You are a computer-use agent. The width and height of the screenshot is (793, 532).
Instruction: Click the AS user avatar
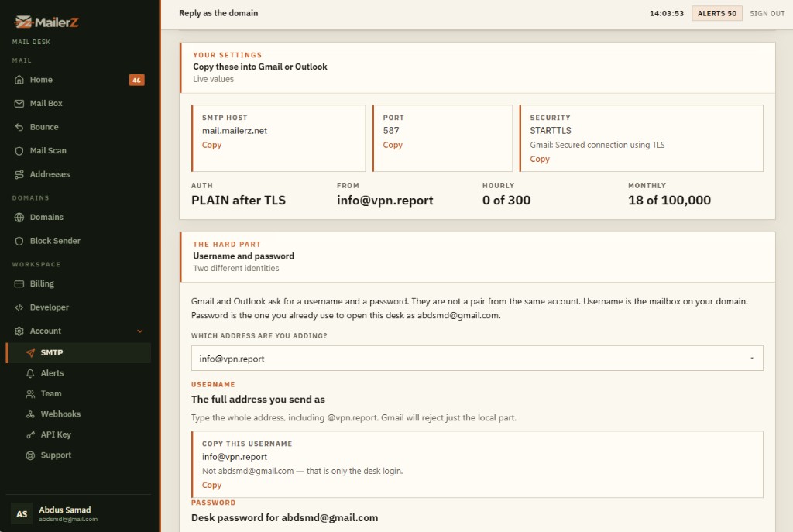point(22,513)
